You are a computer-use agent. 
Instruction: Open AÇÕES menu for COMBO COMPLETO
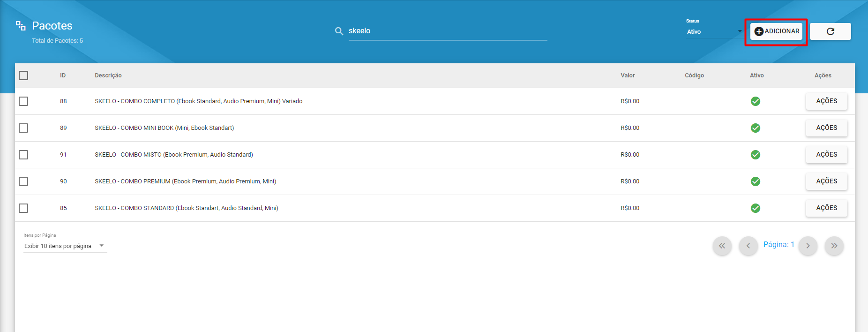point(826,101)
